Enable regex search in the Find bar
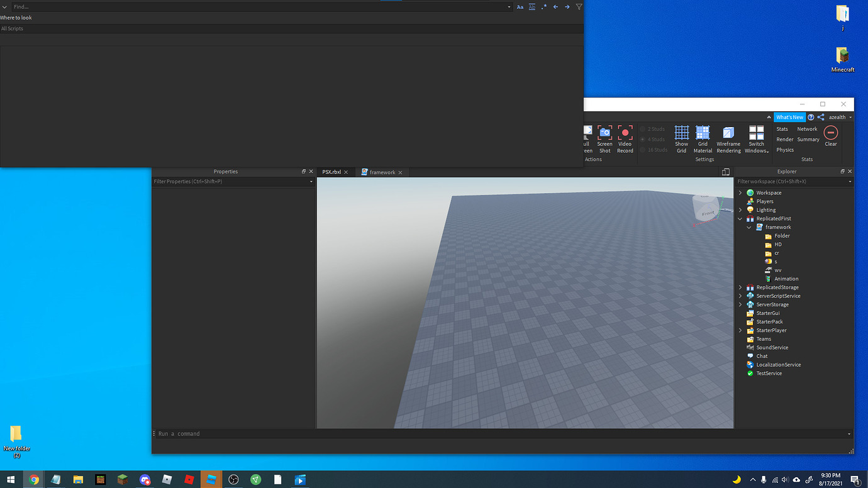 pyautogui.click(x=543, y=6)
